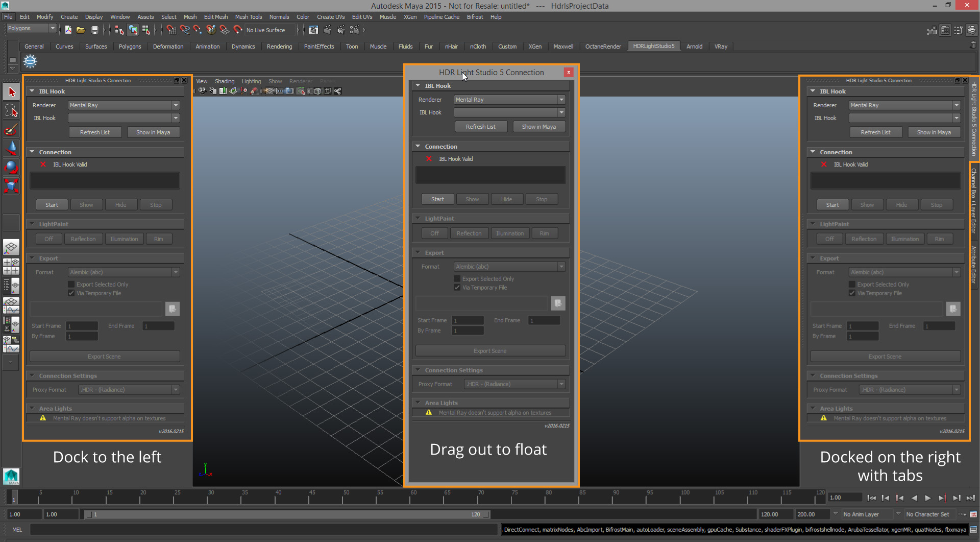Select by object type mode icon
980x542 pixels.
pyautogui.click(x=133, y=30)
